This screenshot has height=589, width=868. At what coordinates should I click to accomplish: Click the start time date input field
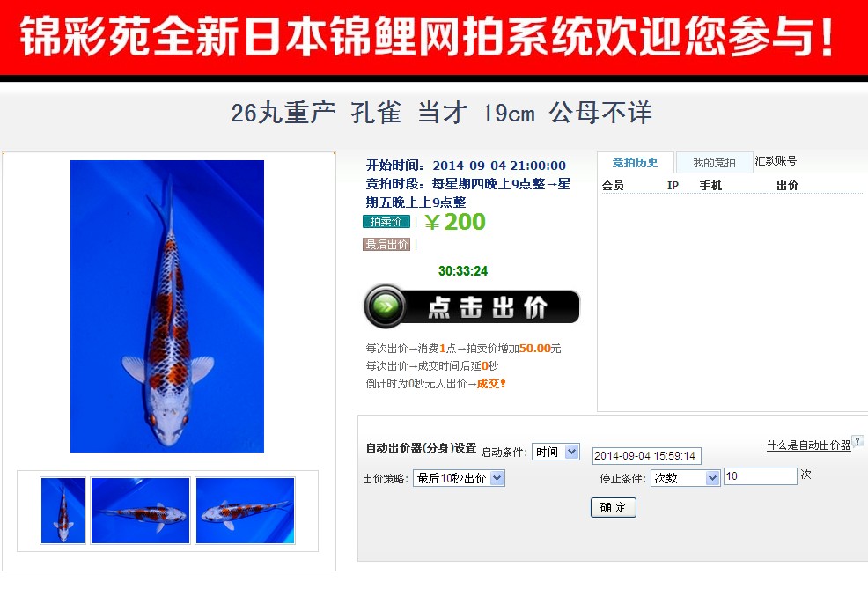click(646, 456)
